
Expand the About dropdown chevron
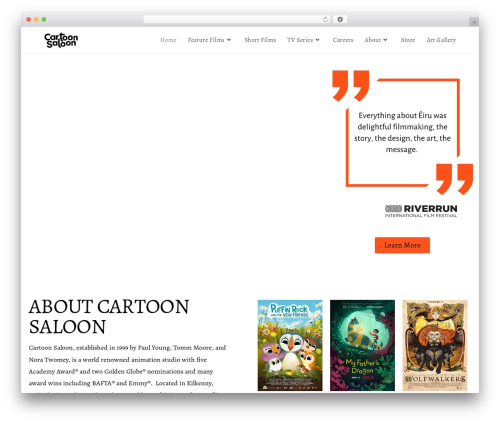pyautogui.click(x=385, y=40)
